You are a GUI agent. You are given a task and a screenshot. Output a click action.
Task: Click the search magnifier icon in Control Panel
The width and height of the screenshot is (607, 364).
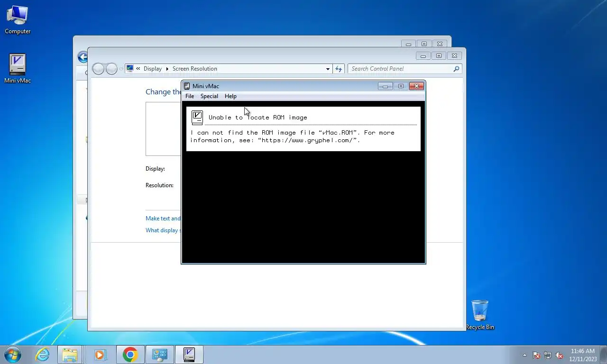pyautogui.click(x=456, y=69)
